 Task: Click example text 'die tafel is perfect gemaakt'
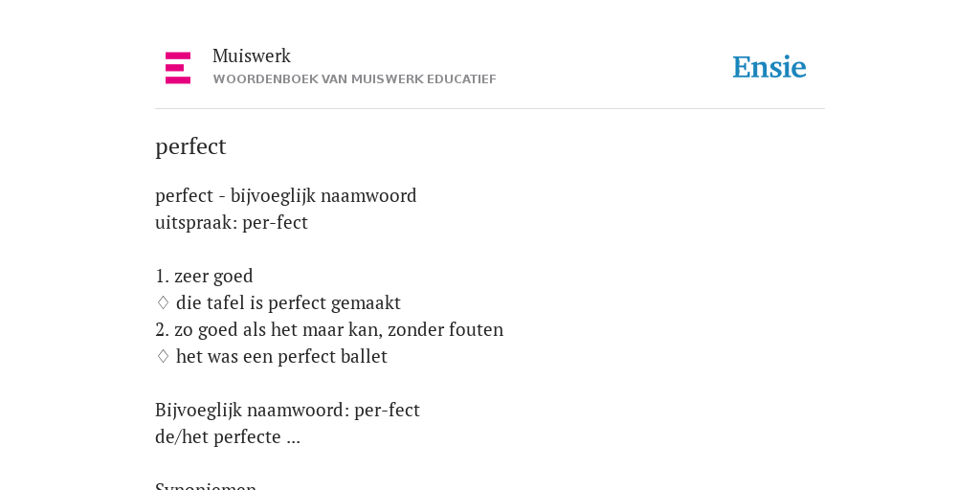pos(288,303)
